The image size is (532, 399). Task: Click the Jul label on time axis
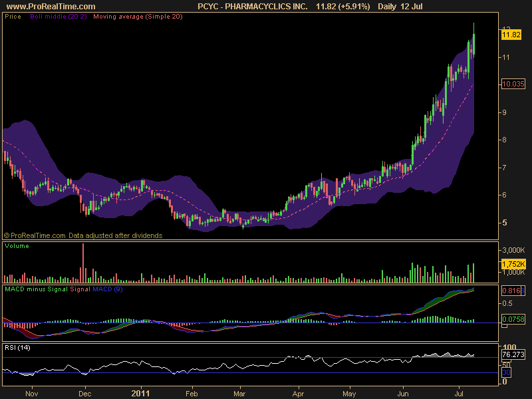[459, 394]
